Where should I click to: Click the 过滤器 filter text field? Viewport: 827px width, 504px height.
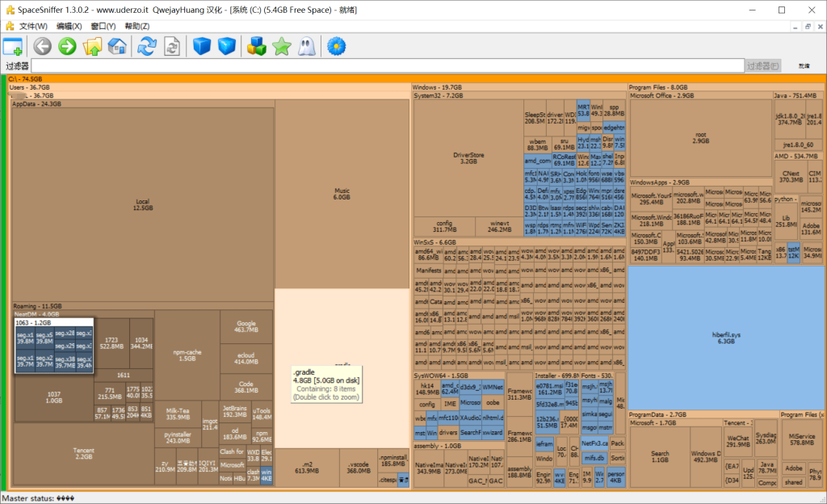388,65
